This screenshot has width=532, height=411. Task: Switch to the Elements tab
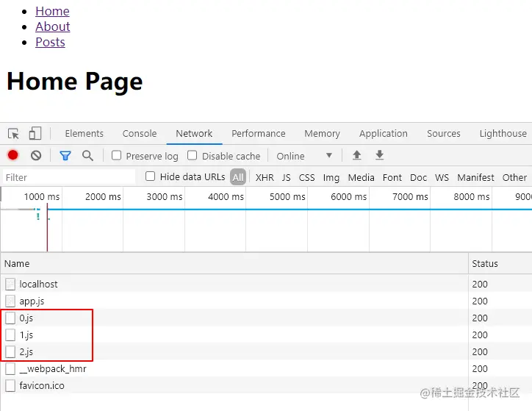click(85, 133)
